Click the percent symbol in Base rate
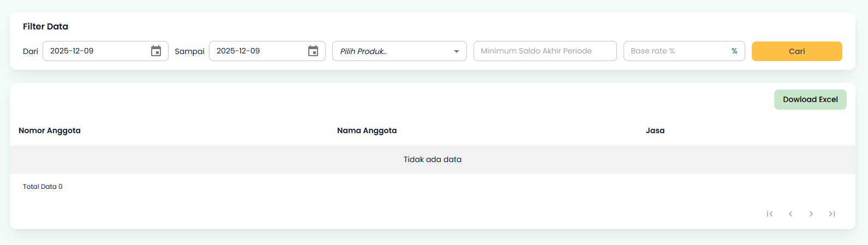The height and width of the screenshot is (245, 868). tap(734, 51)
